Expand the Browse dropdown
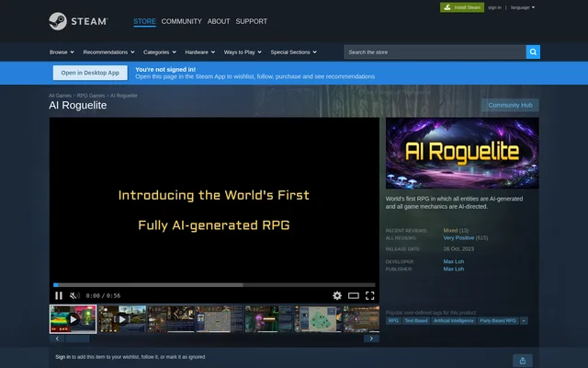 coord(62,52)
